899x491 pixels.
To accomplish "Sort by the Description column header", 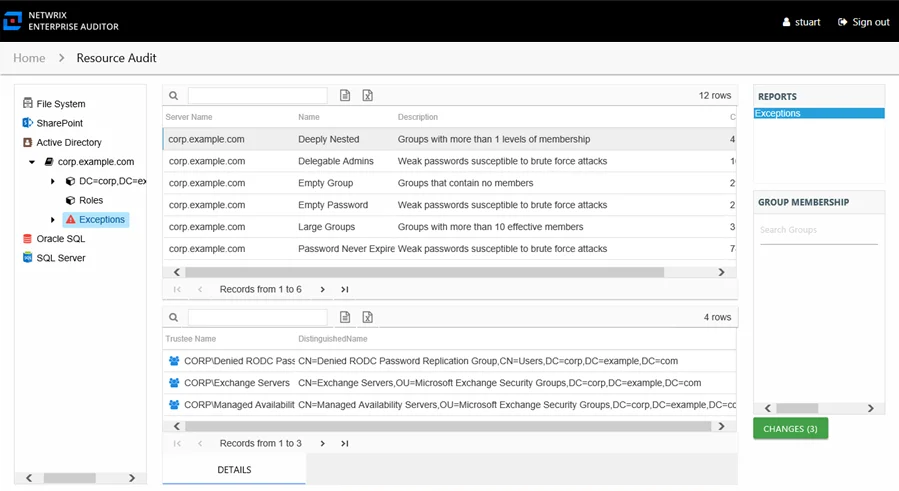I will click(x=417, y=117).
